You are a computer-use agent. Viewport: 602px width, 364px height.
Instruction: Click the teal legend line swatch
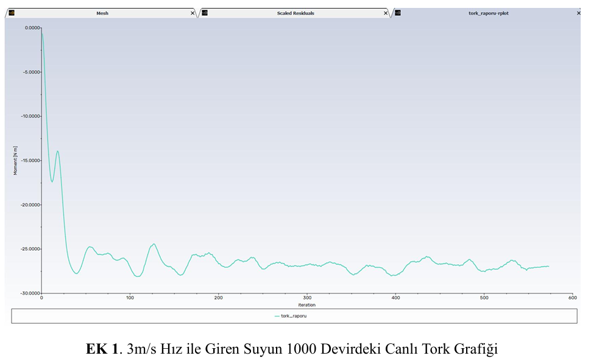277,316
